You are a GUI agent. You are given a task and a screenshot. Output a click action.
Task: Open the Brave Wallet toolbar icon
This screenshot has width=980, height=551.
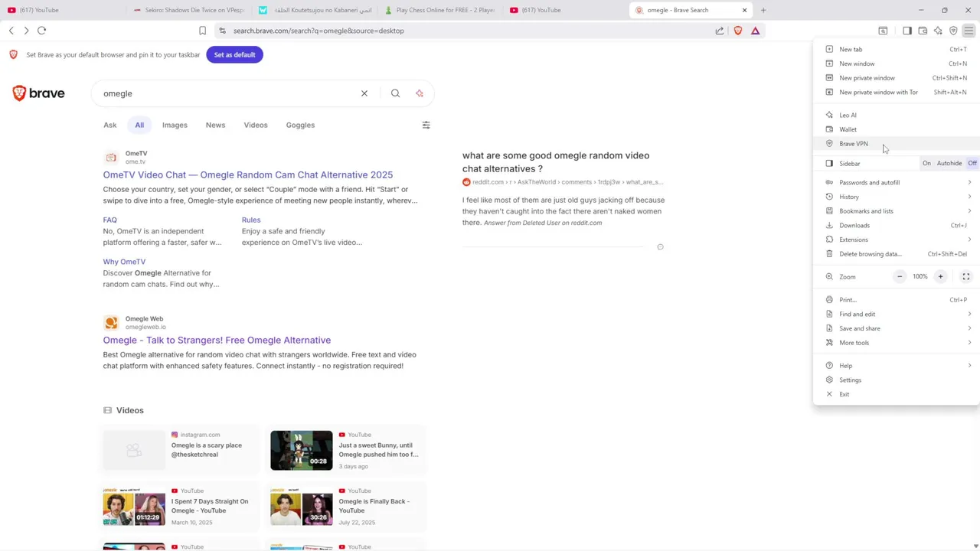[923, 31]
